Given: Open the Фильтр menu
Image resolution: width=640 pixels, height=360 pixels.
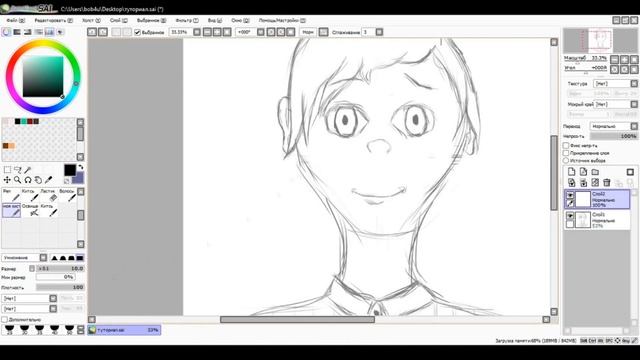Looking at the screenshot, I should point(187,20).
